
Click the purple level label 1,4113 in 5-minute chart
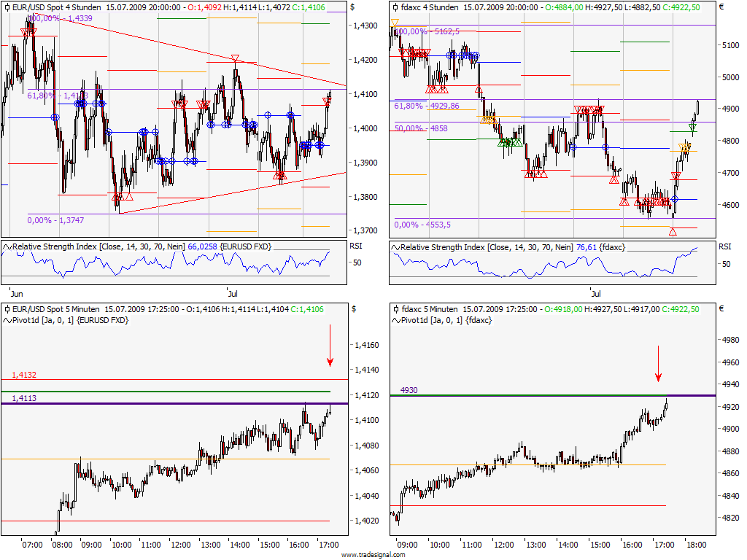24,399
